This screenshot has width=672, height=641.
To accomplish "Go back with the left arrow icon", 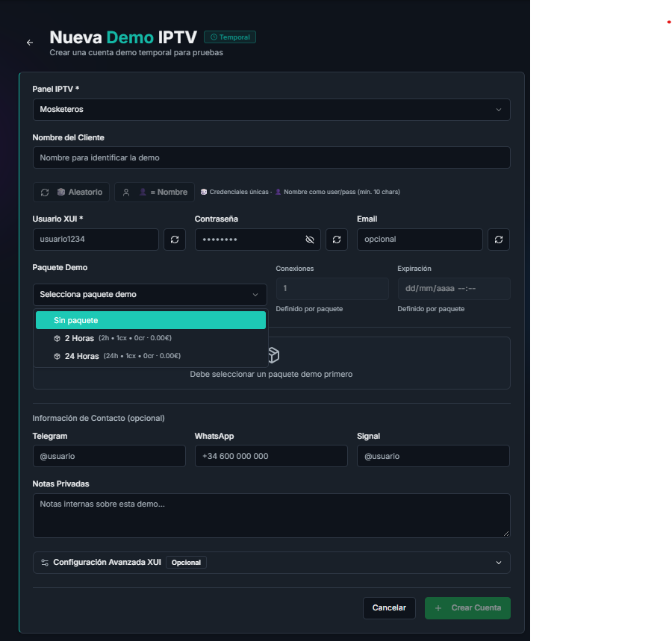I will coord(30,43).
